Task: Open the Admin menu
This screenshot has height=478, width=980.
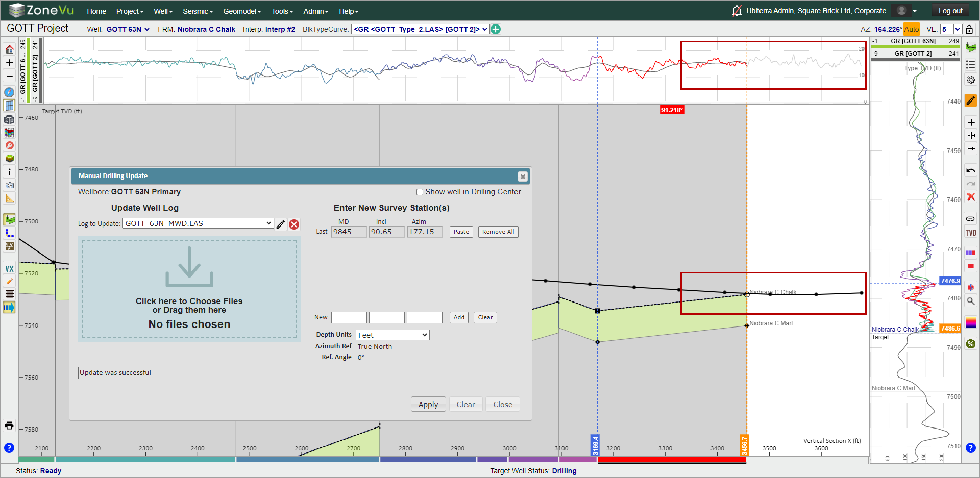Action: 316,11
